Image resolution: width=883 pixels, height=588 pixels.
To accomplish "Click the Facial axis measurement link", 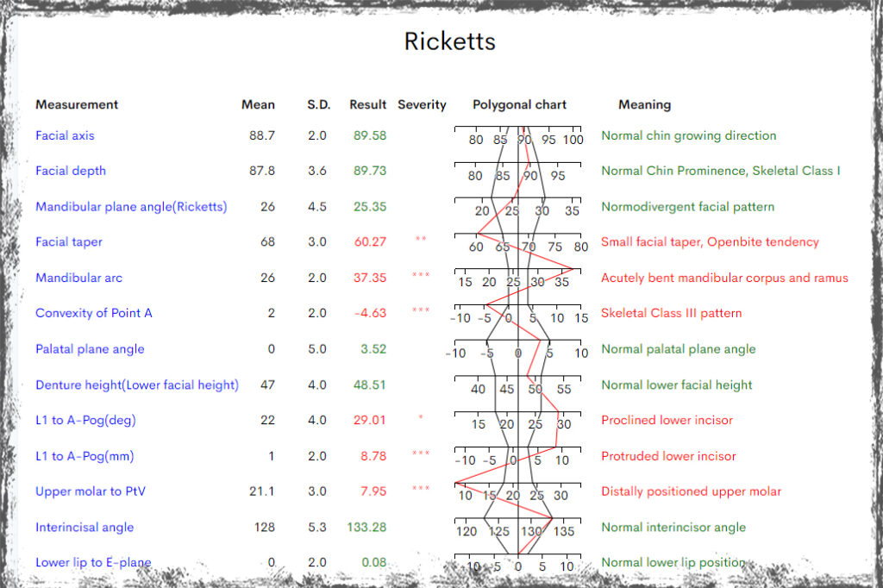I will pyautogui.click(x=65, y=135).
